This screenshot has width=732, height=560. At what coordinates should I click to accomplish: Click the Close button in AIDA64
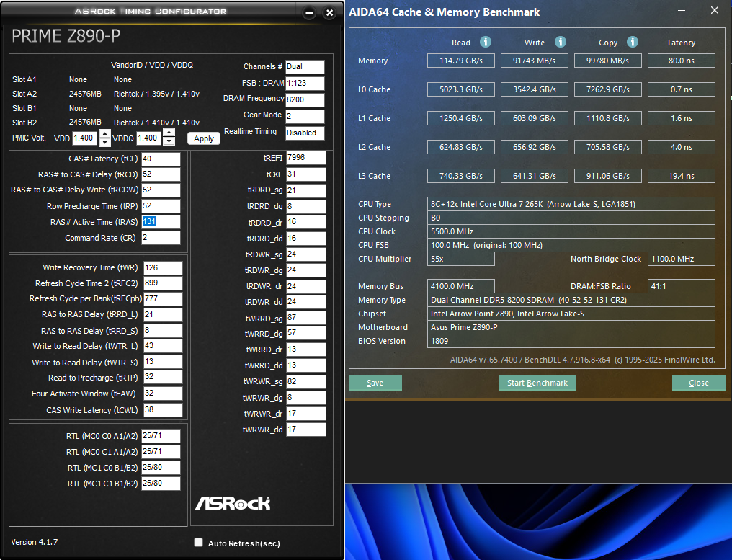(x=698, y=383)
